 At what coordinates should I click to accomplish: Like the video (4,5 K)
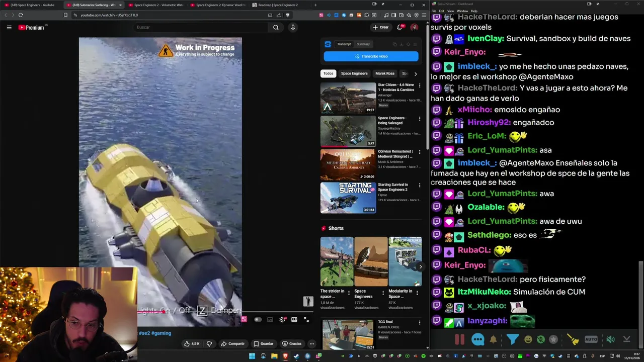[x=192, y=344]
